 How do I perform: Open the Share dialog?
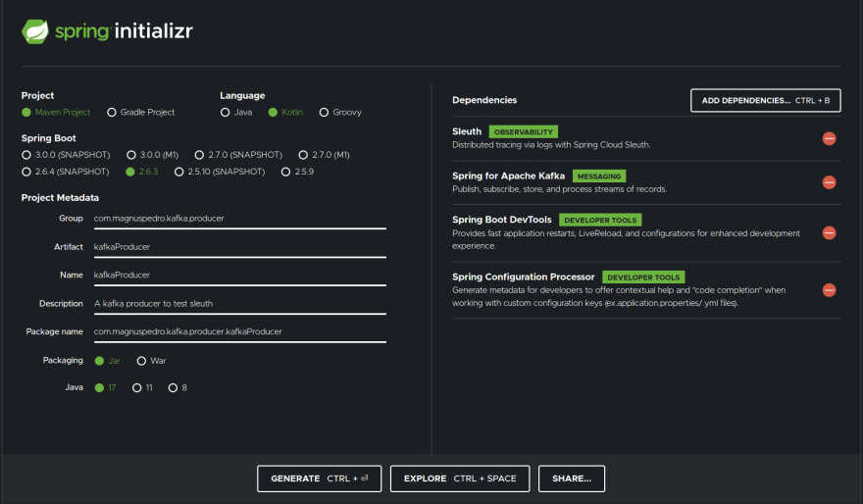coord(572,479)
